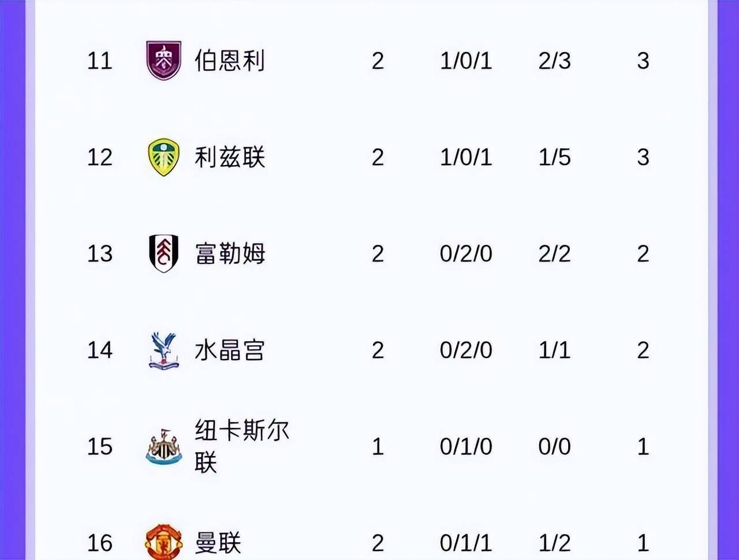Click the 1/1 goals for 水晶宫
Viewport: 739px width, 560px height.
(x=554, y=350)
